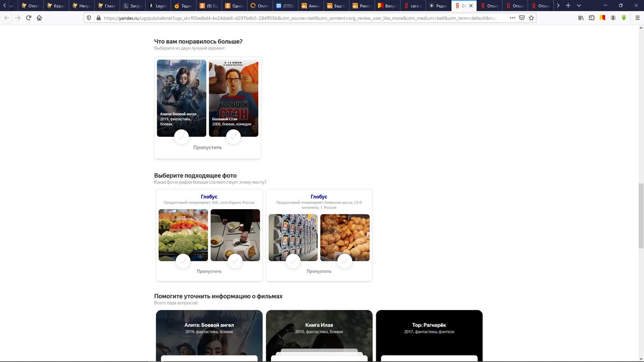Switch to the сага о tab

pos(412,5)
